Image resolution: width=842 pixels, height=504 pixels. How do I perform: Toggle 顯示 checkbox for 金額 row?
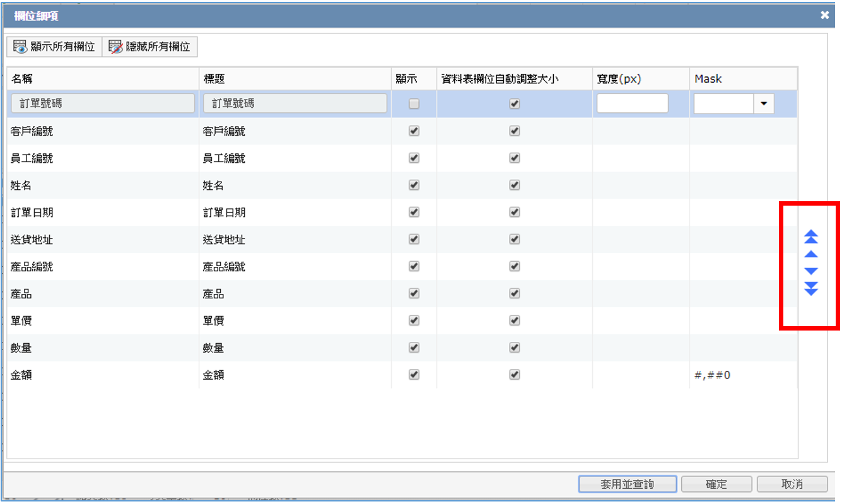pyautogui.click(x=414, y=375)
